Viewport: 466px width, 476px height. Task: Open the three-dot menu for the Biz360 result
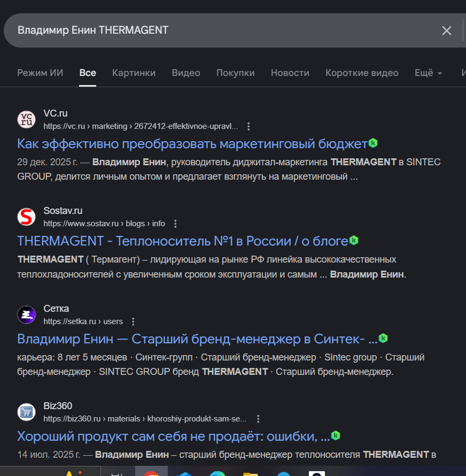tap(258, 419)
